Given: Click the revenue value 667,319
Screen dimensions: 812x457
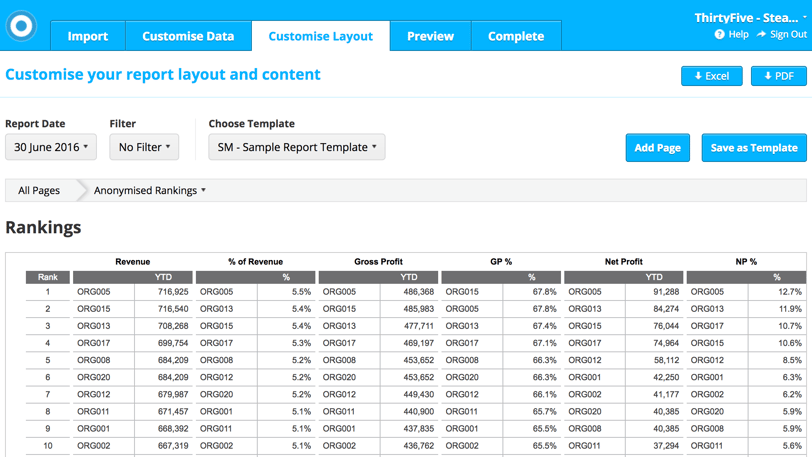Looking at the screenshot, I should click(173, 446).
